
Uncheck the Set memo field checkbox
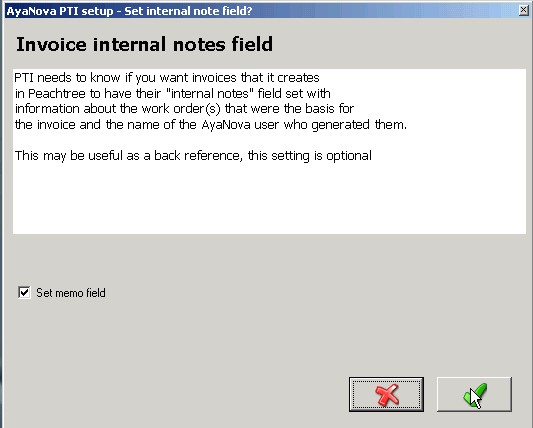pyautogui.click(x=24, y=292)
